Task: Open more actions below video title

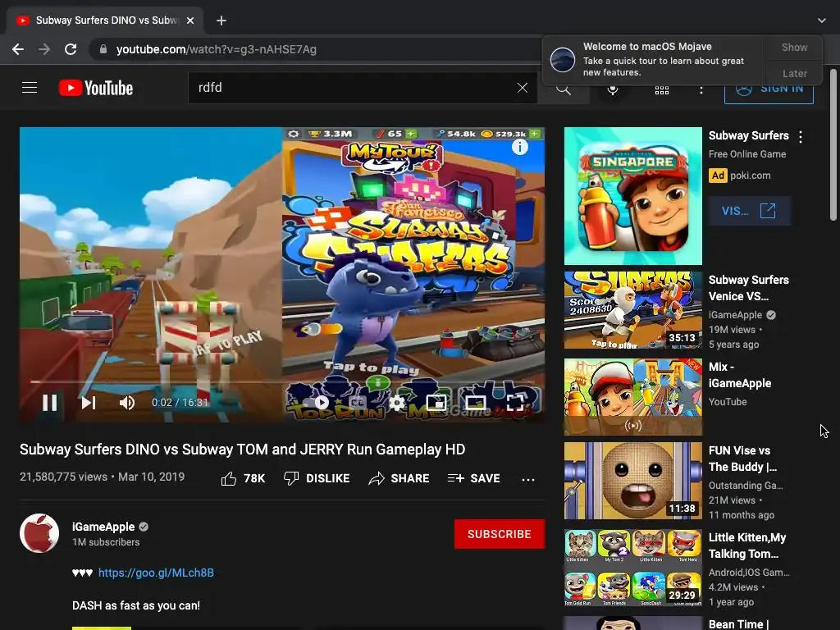Action: (x=527, y=479)
